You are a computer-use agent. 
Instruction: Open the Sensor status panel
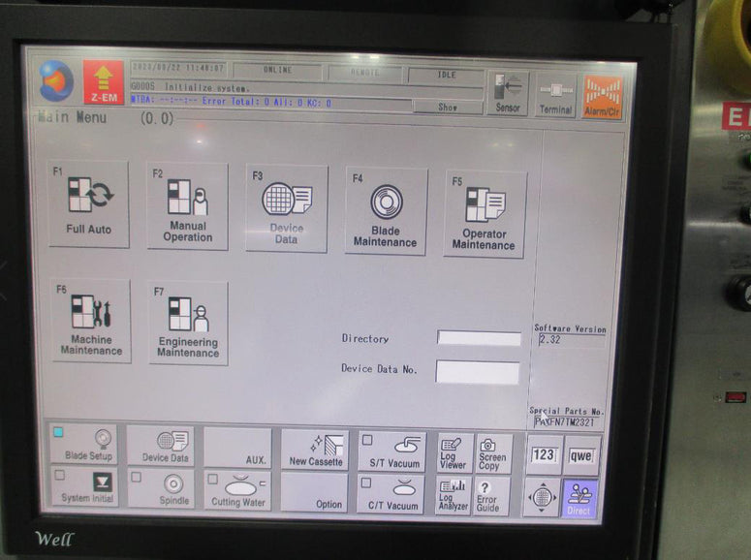pyautogui.click(x=508, y=93)
